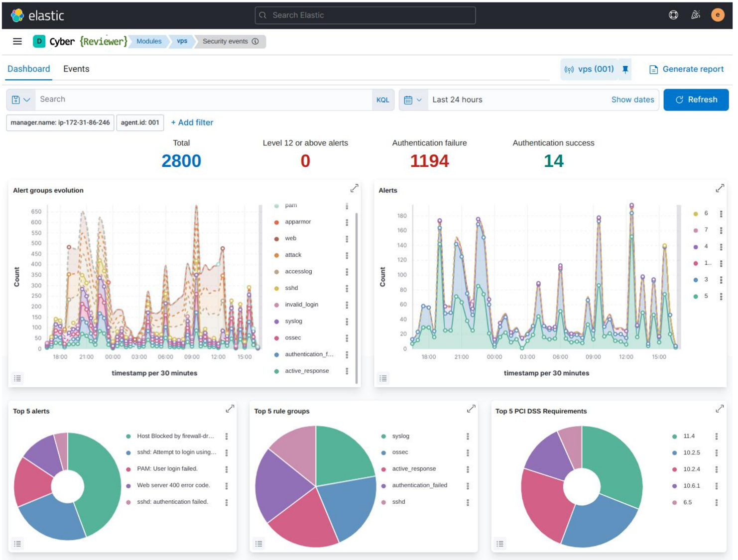
Task: Open the newsfeed celebration icon
Action: click(696, 15)
